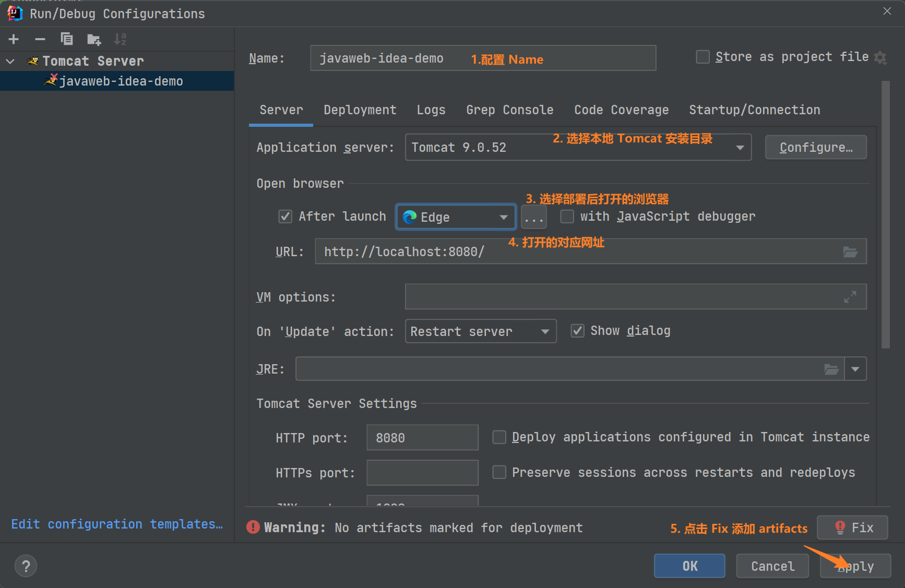Open the Restart server action dropdown
Screen dimensions: 905x588
[x=545, y=332]
